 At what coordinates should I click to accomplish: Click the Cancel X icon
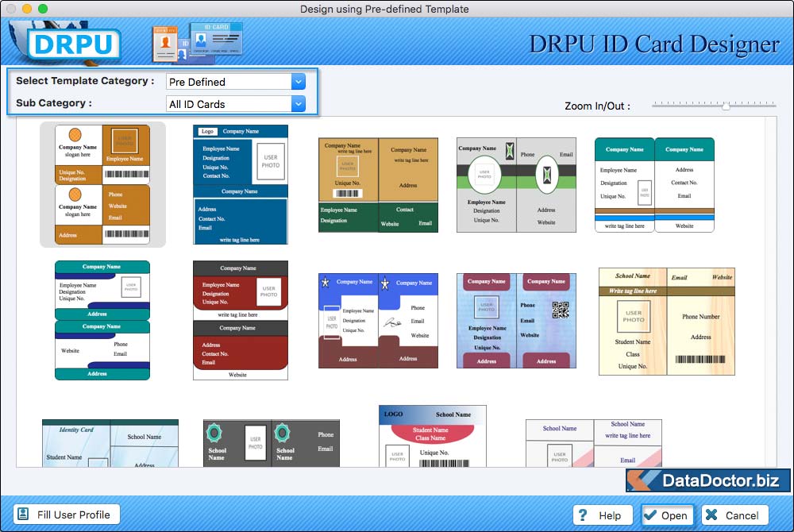coord(711,515)
